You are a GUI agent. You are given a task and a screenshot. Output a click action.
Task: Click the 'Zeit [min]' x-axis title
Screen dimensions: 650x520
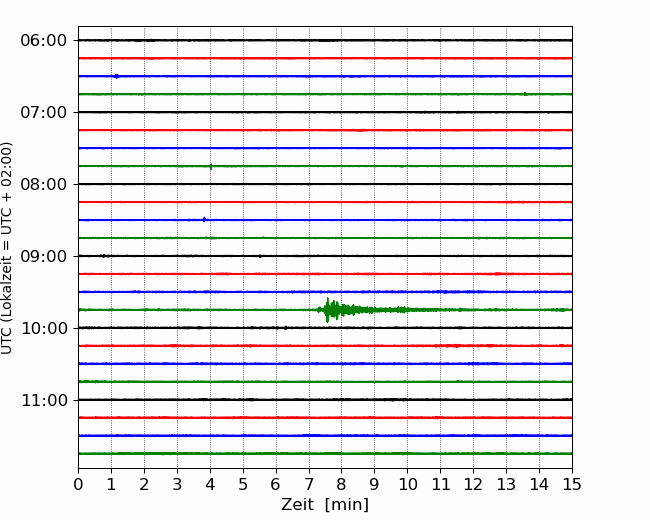(325, 505)
